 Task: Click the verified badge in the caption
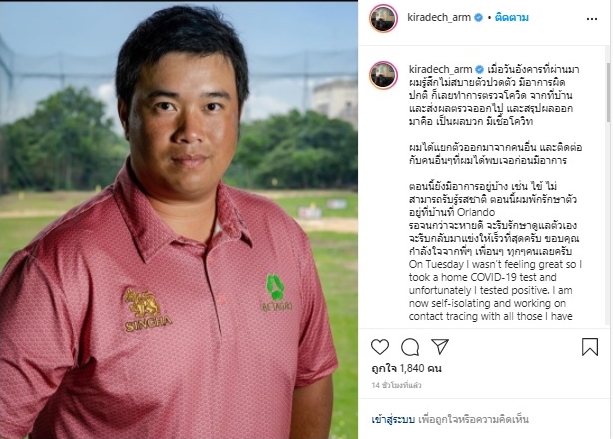(x=479, y=70)
